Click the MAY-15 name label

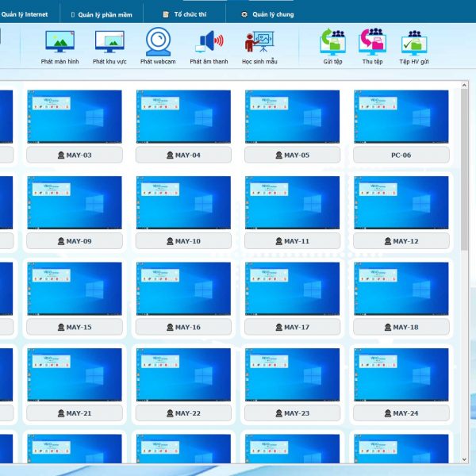click(x=75, y=327)
